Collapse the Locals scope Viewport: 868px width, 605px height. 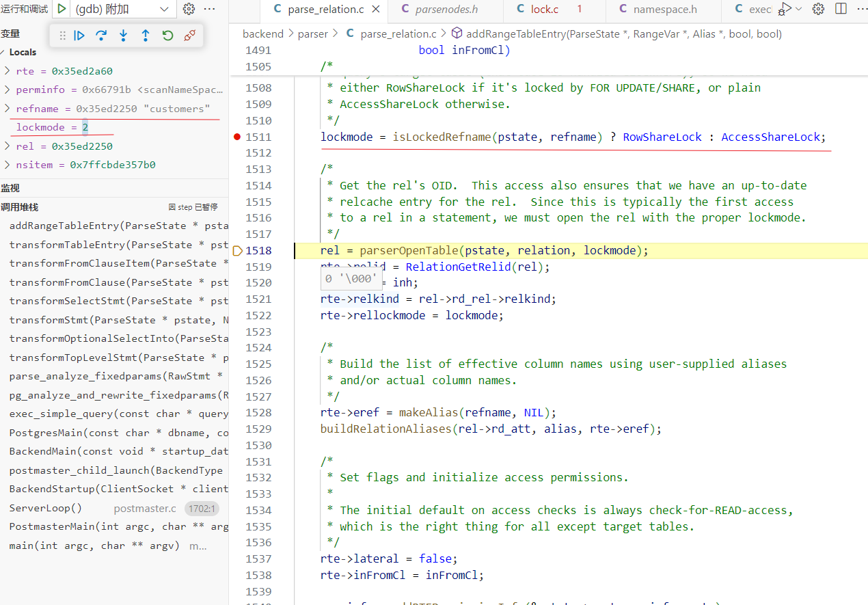click(3, 53)
